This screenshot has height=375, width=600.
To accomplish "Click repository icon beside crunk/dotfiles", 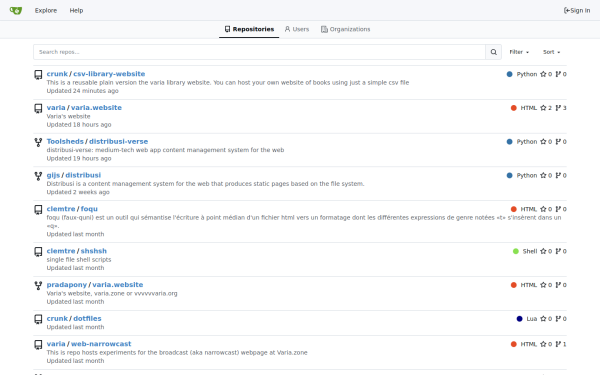I will click(x=38, y=319).
